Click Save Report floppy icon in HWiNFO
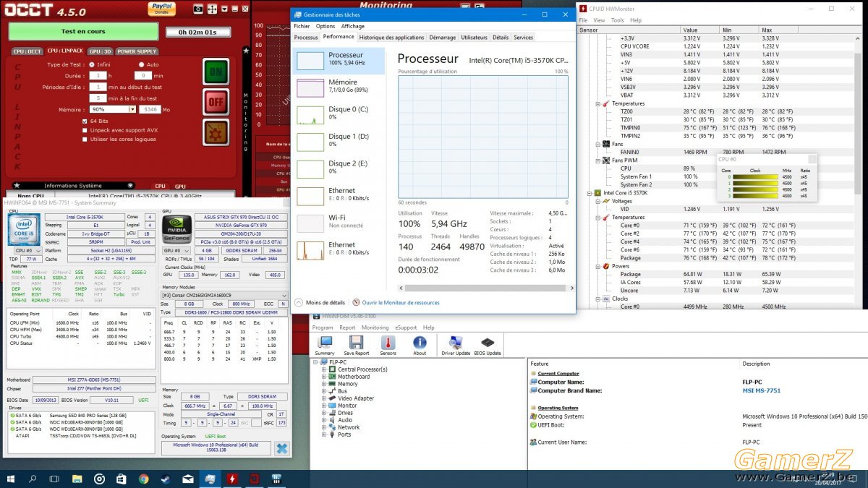The height and width of the screenshot is (488, 868). pyautogui.click(x=357, y=346)
